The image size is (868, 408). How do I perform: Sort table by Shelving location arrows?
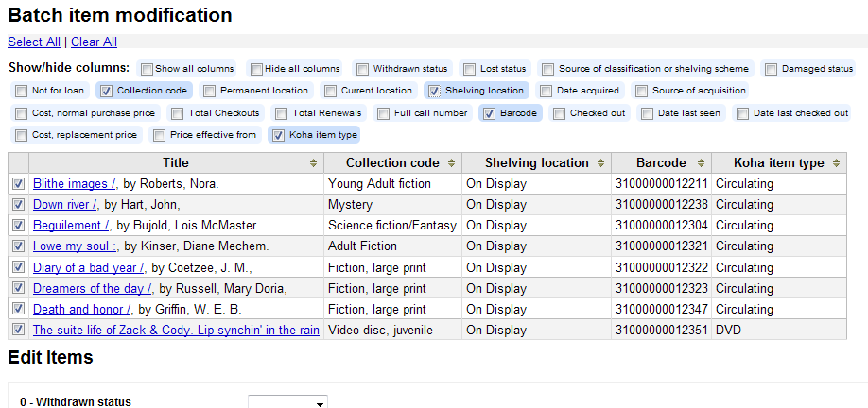click(601, 163)
